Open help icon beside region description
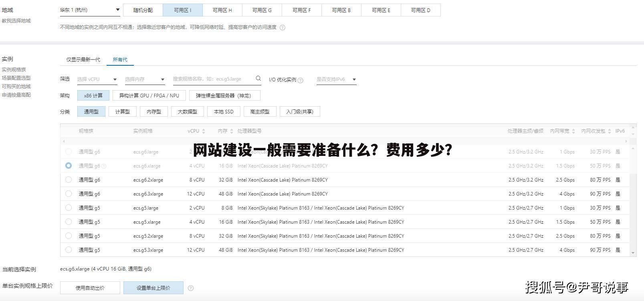Viewport: 644px width, 301px height. [x=283, y=28]
